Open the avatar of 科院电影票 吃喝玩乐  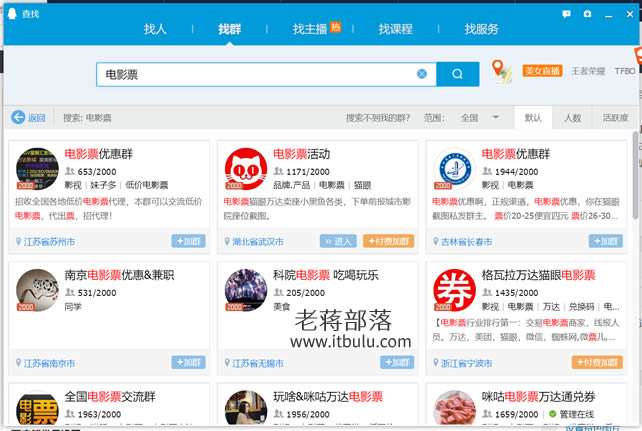(x=246, y=290)
